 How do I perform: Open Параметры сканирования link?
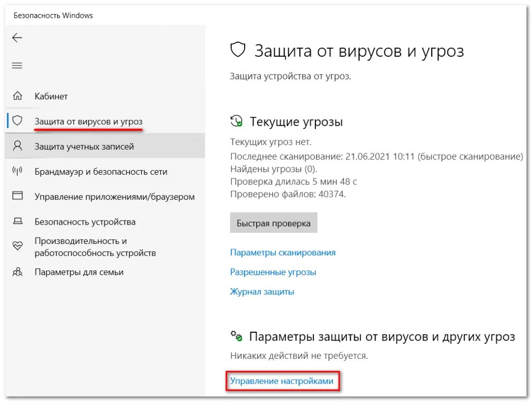click(283, 253)
